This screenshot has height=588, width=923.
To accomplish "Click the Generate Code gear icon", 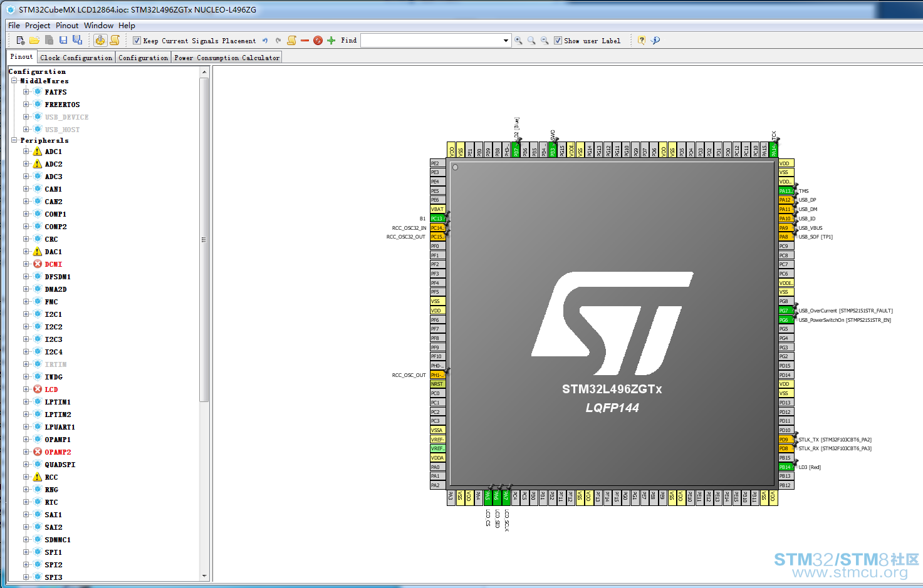I will coord(100,40).
